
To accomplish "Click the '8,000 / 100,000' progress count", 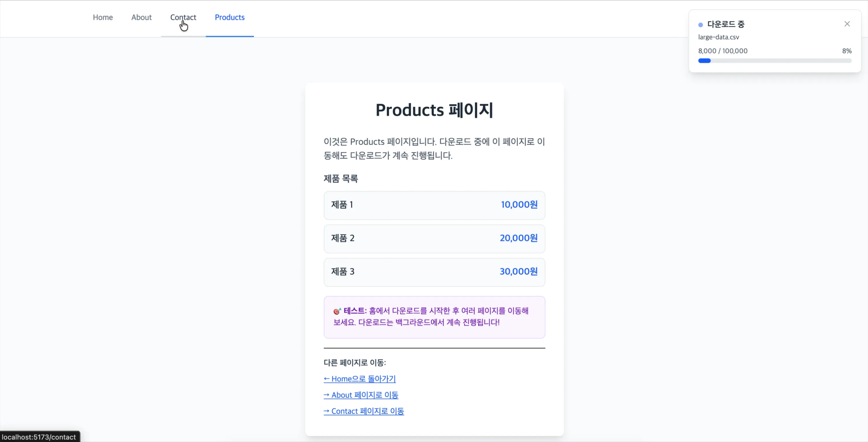I will [723, 51].
